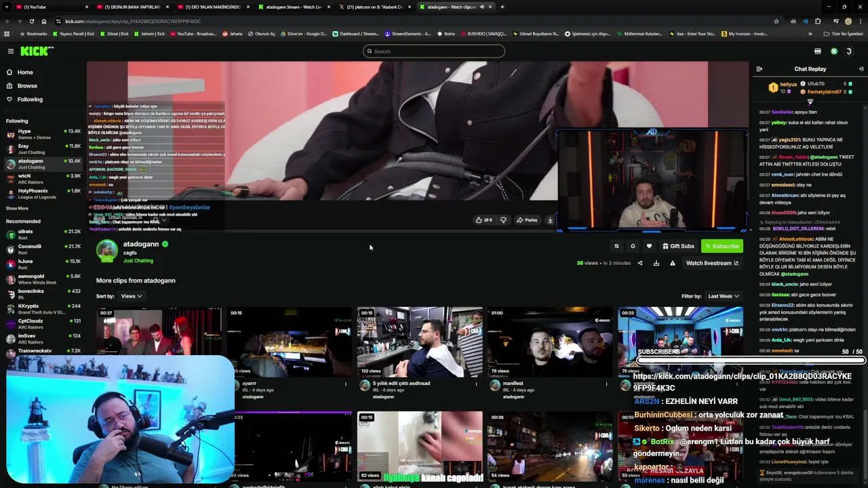Dislike the clip with thumbs down
This screenshot has height=488, width=868.
coord(503,220)
